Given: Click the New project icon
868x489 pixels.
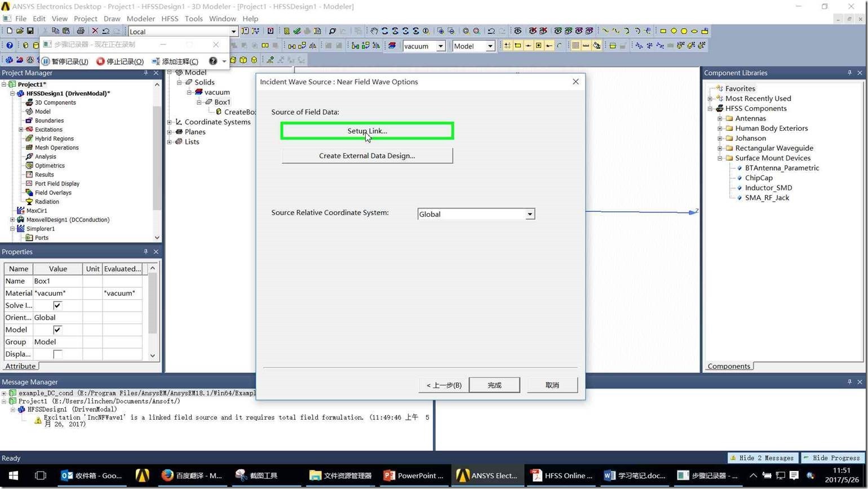Looking at the screenshot, I should [x=9, y=31].
